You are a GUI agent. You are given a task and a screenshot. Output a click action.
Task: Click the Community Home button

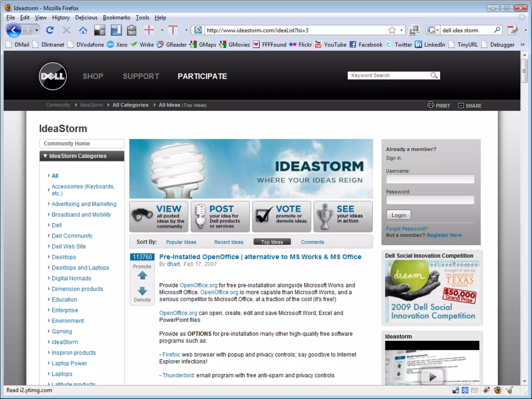[82, 143]
